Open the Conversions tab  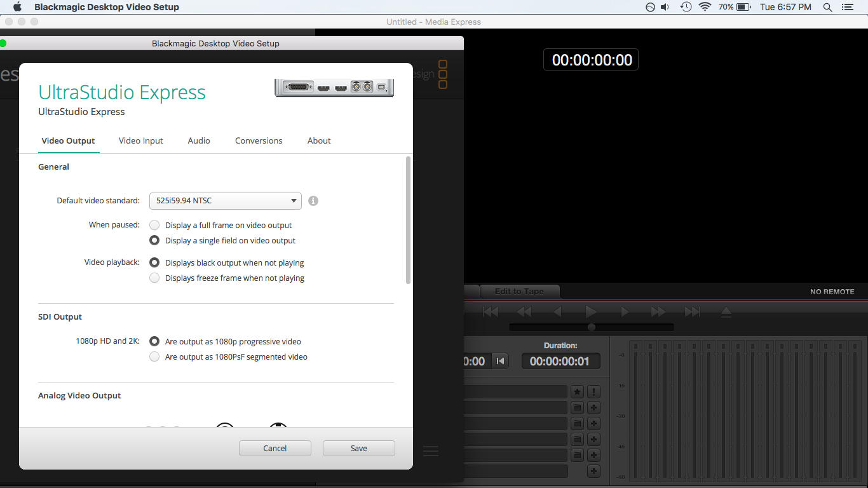point(259,140)
